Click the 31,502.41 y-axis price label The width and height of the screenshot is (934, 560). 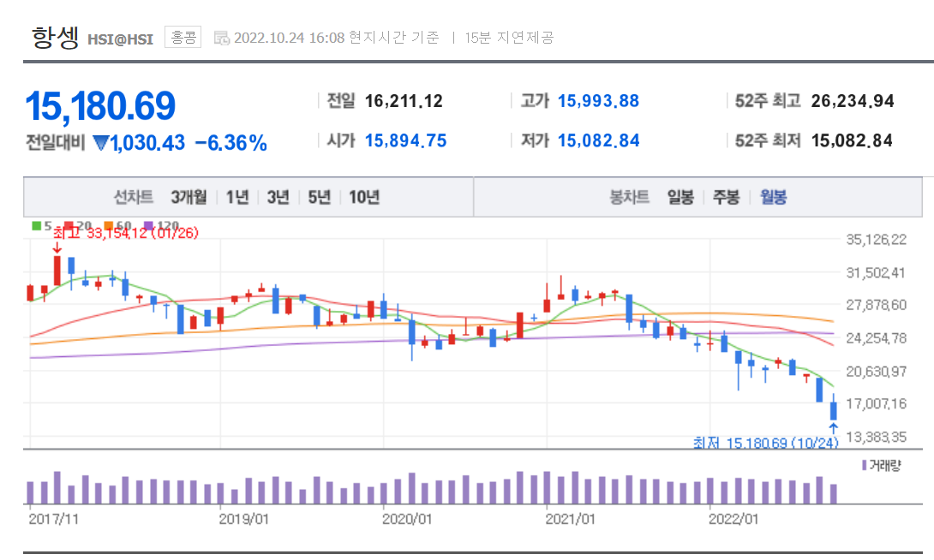876,272
